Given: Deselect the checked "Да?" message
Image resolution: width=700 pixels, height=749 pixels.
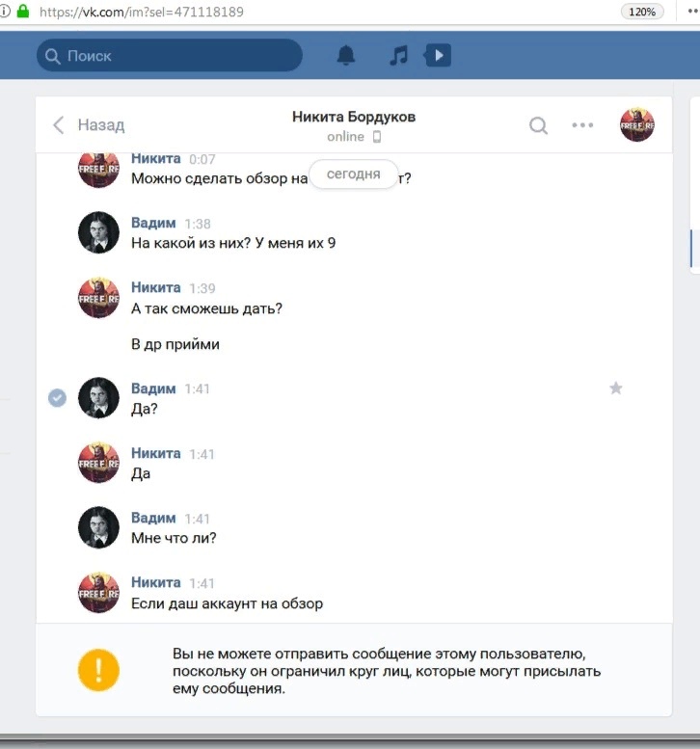Looking at the screenshot, I should coord(57,398).
